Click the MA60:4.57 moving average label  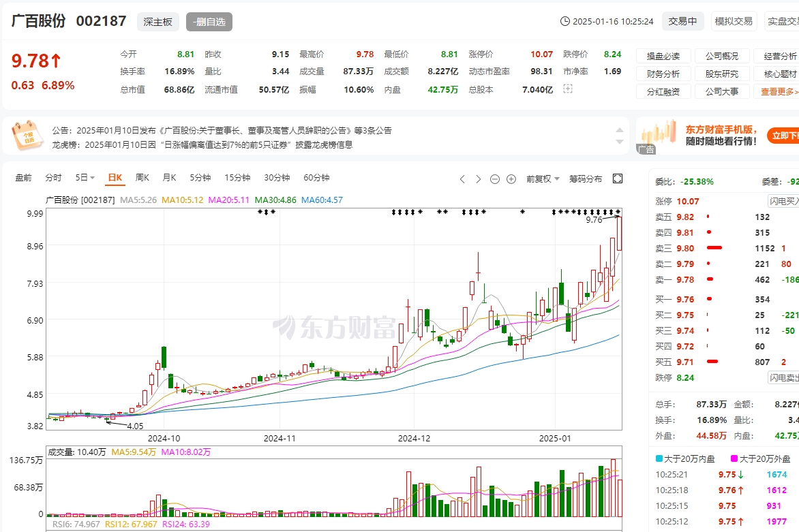(x=322, y=200)
